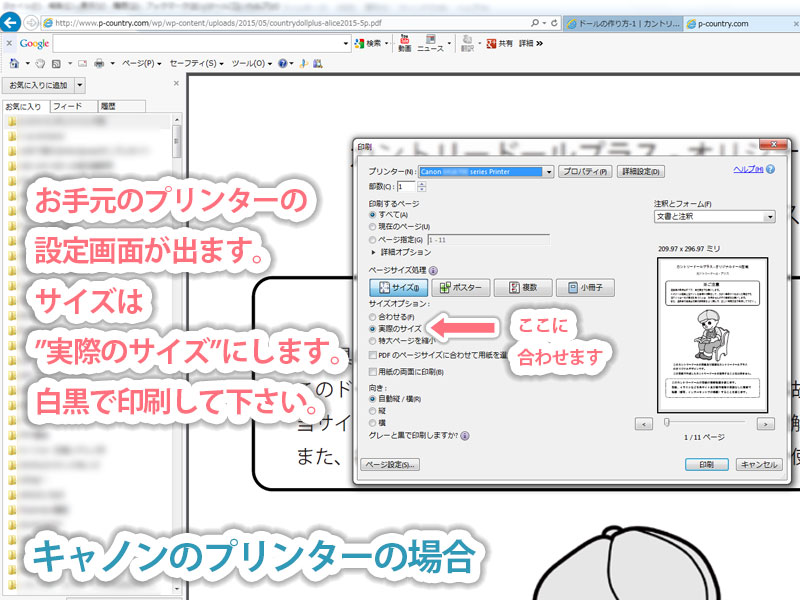Click the blue help question mark icon in command bar

[x=283, y=64]
